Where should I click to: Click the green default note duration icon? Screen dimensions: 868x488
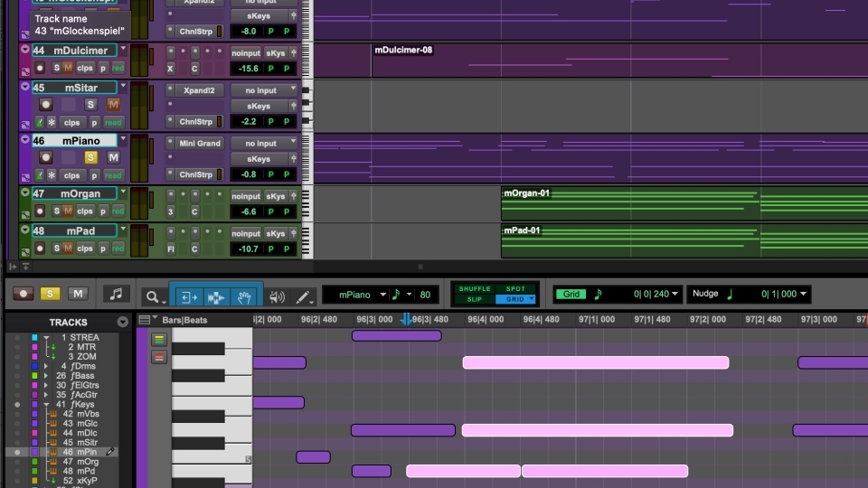coord(396,295)
